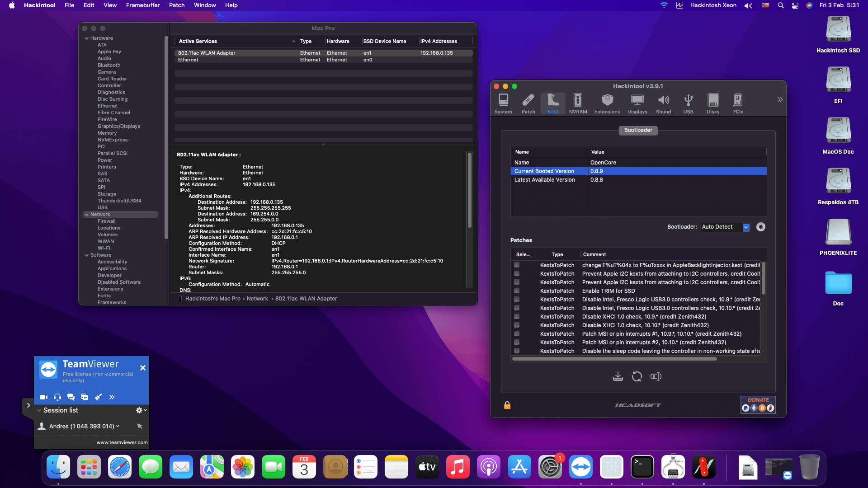Select the Latest Available Version row

(639, 180)
